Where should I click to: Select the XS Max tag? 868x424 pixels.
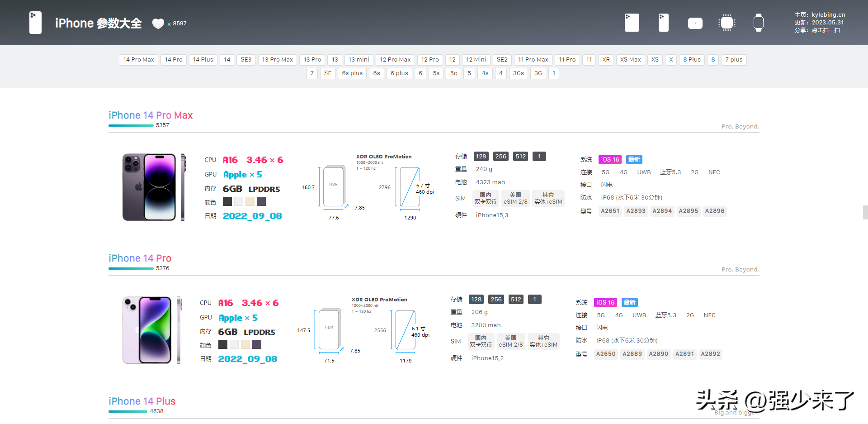click(630, 60)
